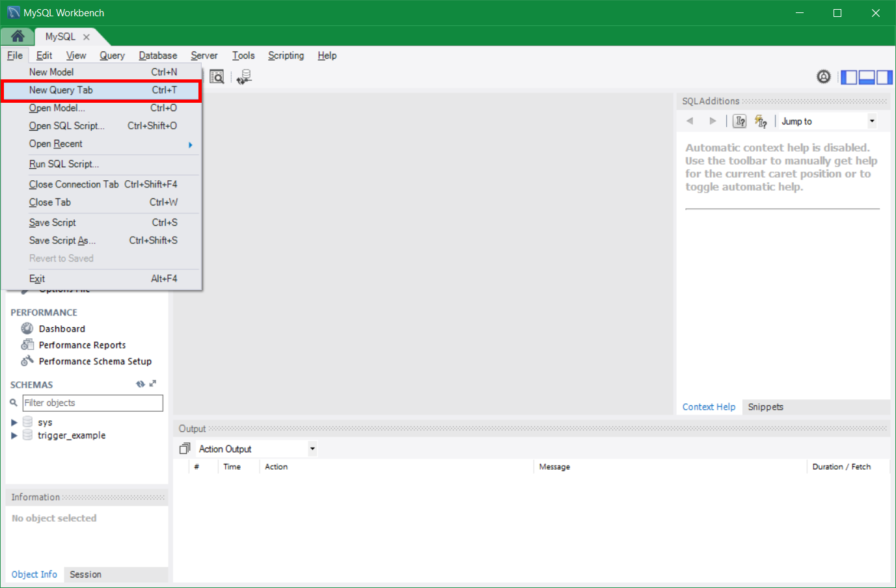Expand the sys schema tree node
Viewport: 896px width, 588px height.
click(14, 422)
